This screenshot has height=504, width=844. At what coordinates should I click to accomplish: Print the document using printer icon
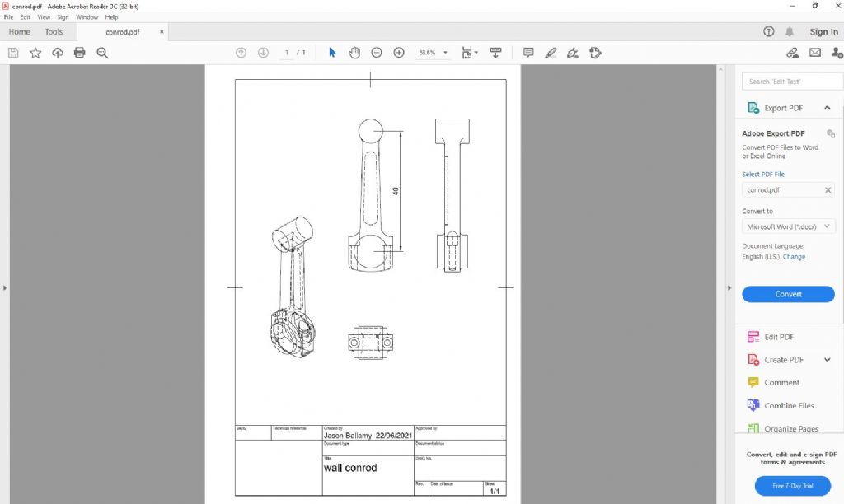(x=80, y=53)
